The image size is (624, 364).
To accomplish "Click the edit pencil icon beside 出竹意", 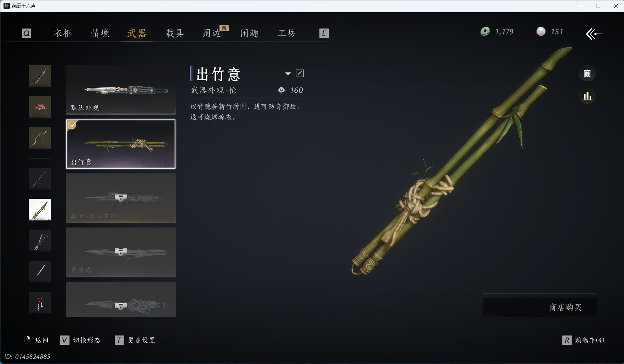I will click(x=300, y=73).
